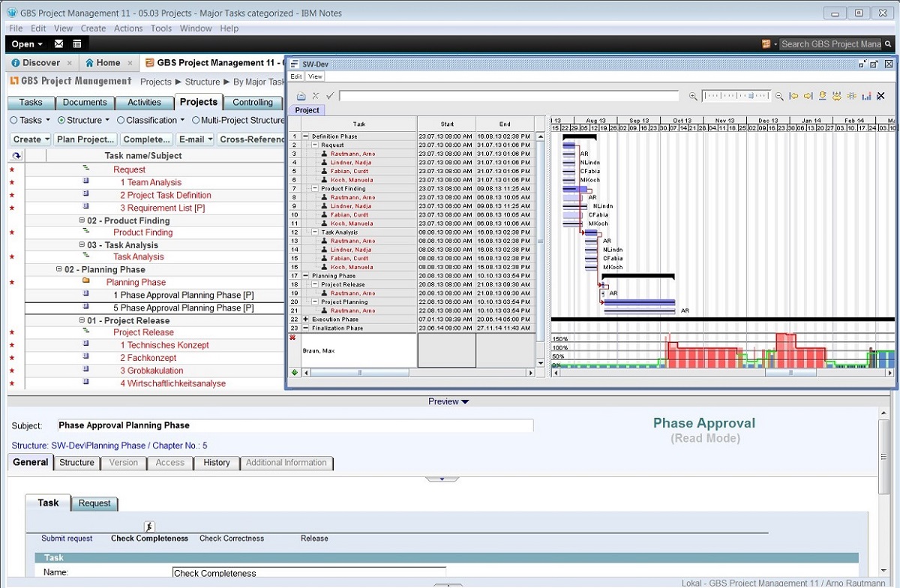
Task: Click document icon beside 1 Team Analysis
Action: pyautogui.click(x=85, y=182)
